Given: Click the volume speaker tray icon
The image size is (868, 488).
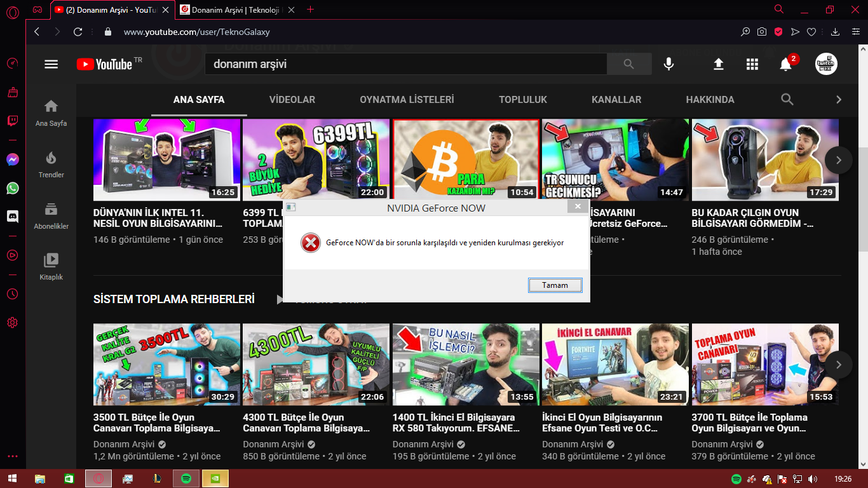Looking at the screenshot, I should tap(813, 478).
